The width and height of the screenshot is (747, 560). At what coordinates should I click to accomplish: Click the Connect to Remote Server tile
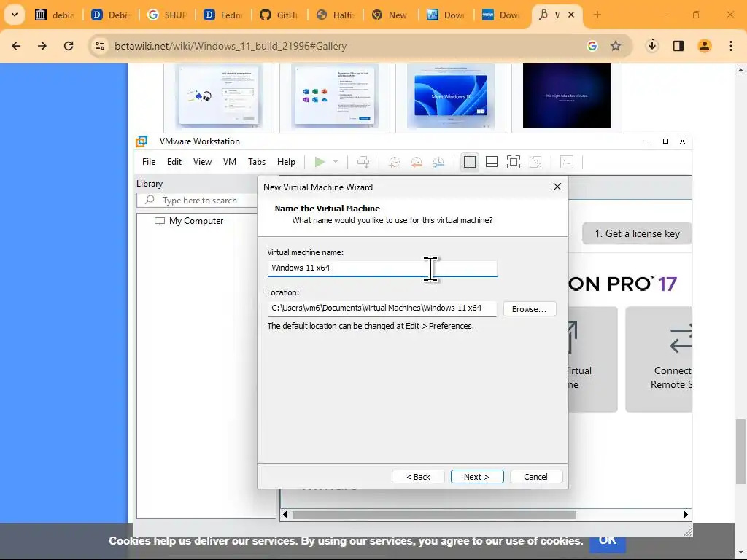659,359
